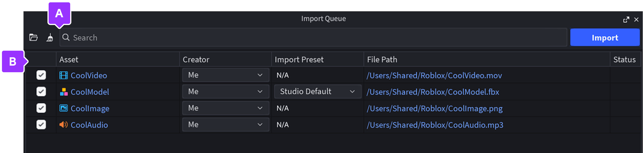Uncheck the CoolAudio row checkbox
This screenshot has height=153, width=644.
tap(41, 124)
